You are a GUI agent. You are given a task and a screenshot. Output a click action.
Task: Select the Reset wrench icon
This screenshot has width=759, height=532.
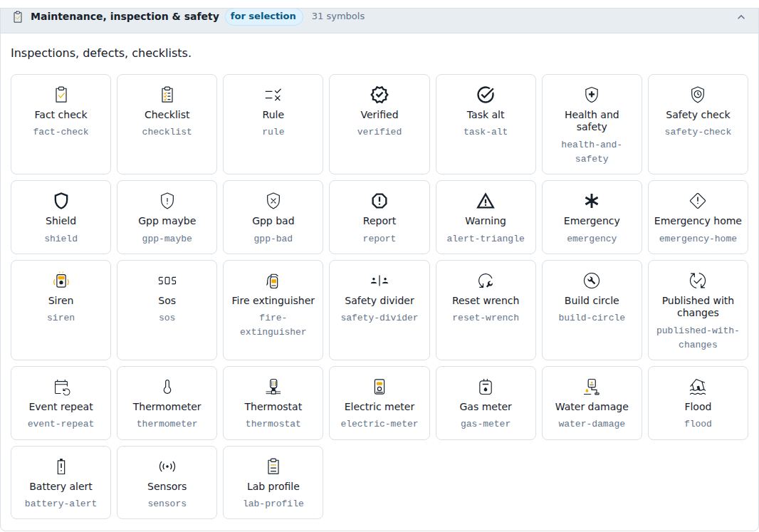[x=486, y=281]
